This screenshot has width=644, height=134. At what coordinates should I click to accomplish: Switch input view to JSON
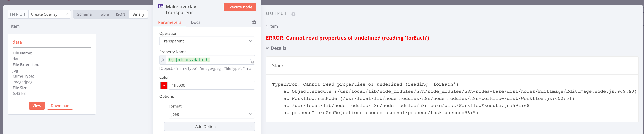(x=120, y=14)
